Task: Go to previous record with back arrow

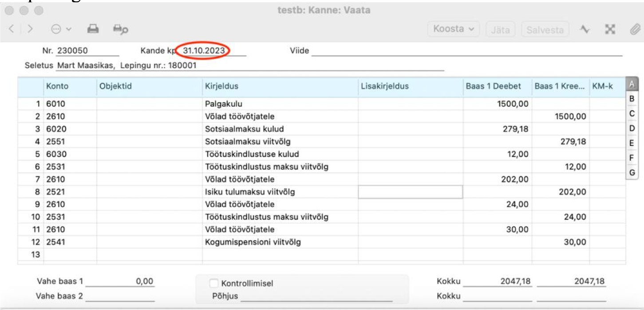Action: [x=12, y=29]
